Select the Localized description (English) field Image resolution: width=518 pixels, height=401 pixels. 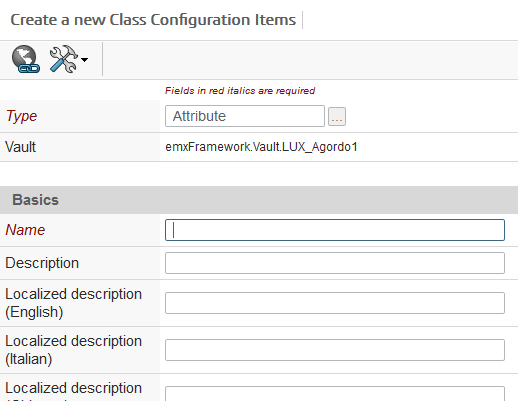(x=335, y=303)
